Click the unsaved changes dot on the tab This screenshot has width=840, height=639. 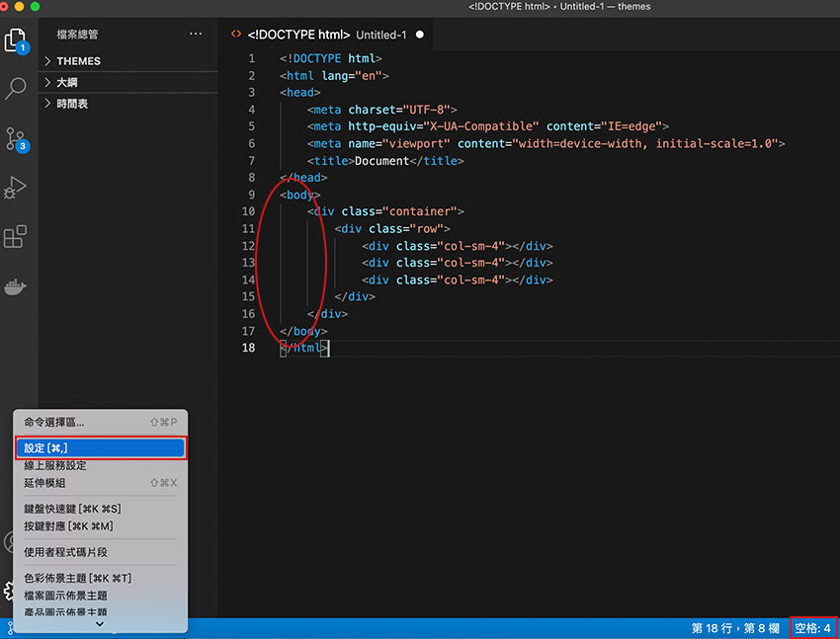pyautogui.click(x=419, y=33)
